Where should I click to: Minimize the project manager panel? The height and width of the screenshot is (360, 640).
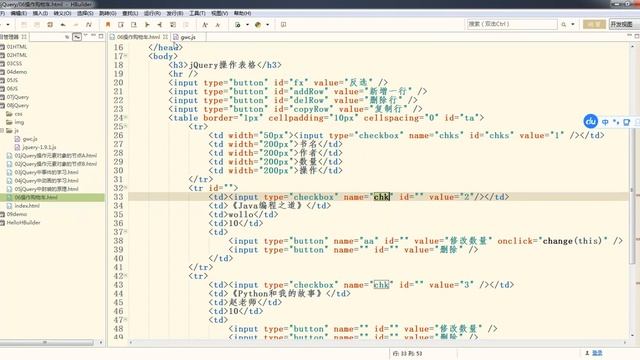point(93,36)
